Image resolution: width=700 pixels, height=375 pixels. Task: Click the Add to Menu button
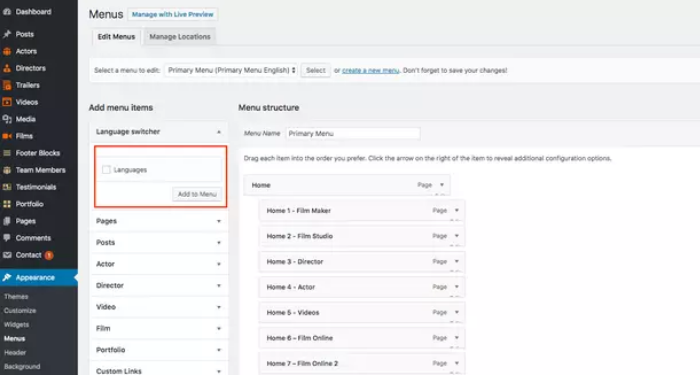pyautogui.click(x=197, y=194)
